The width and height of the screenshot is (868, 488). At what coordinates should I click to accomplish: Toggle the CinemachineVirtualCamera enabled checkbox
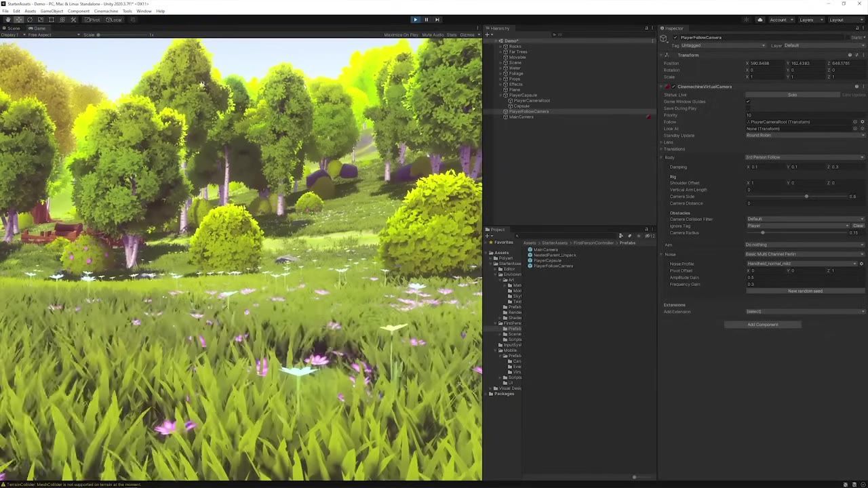tap(675, 87)
